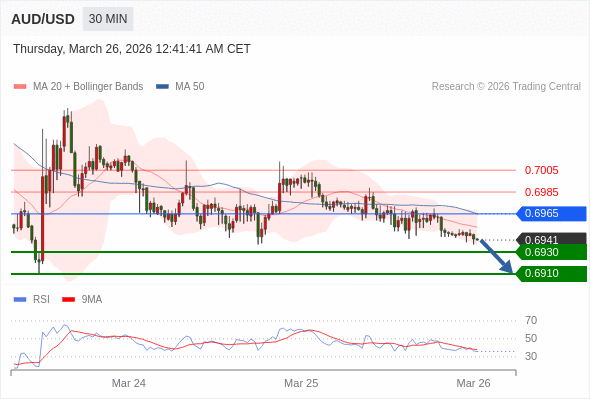
Task: Click the blue downward forecast arrow
Action: (496, 256)
